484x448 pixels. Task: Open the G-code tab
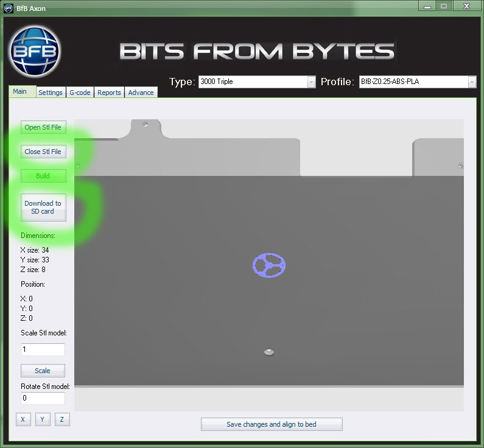80,93
